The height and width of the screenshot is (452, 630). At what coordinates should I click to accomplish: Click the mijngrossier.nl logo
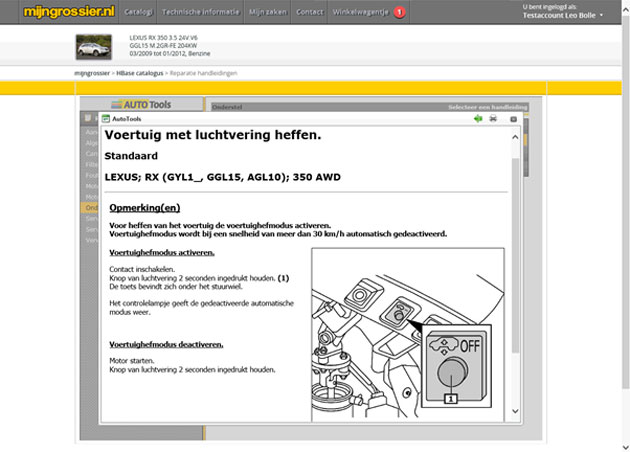tap(69, 12)
